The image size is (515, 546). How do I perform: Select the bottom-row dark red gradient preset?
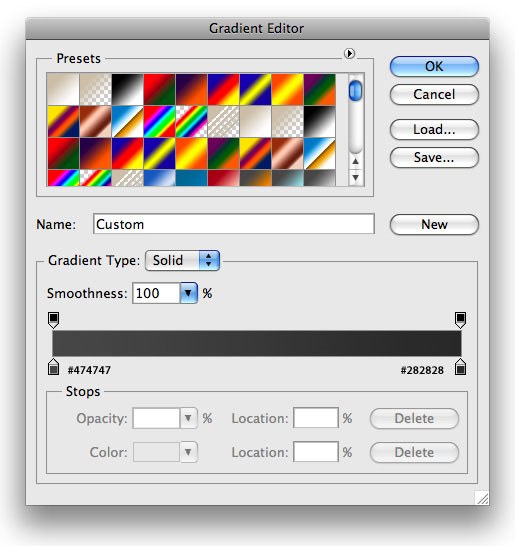coord(224,178)
